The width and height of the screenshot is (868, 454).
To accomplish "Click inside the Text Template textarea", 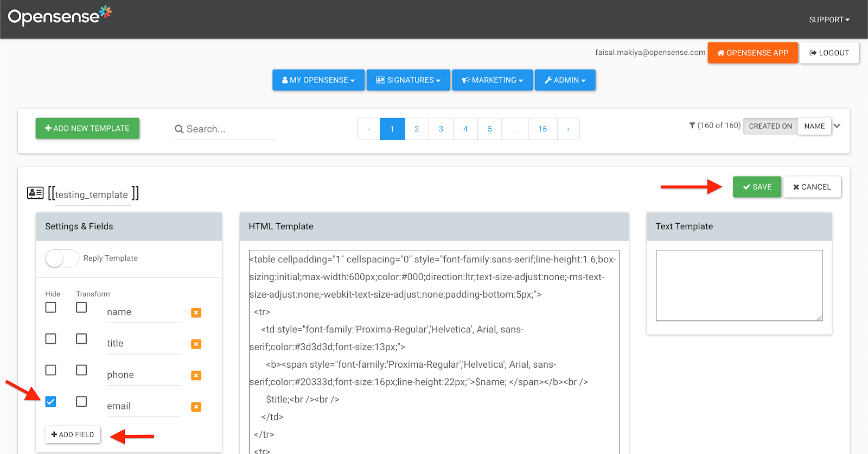I will (x=739, y=285).
